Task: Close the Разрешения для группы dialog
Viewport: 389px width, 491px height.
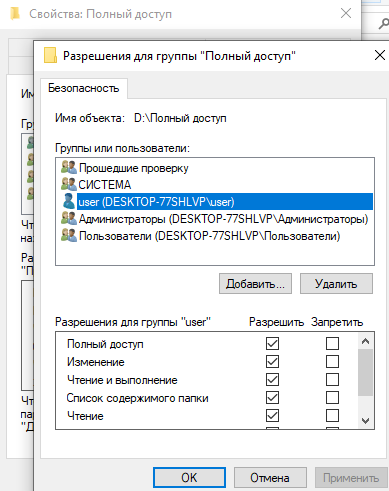Action: (x=380, y=55)
